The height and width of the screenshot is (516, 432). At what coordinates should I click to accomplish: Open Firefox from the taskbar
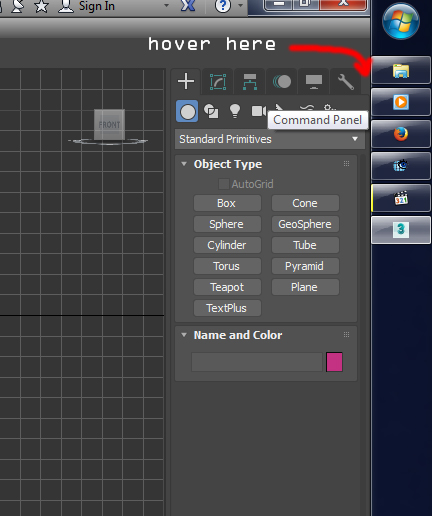pyautogui.click(x=401, y=134)
